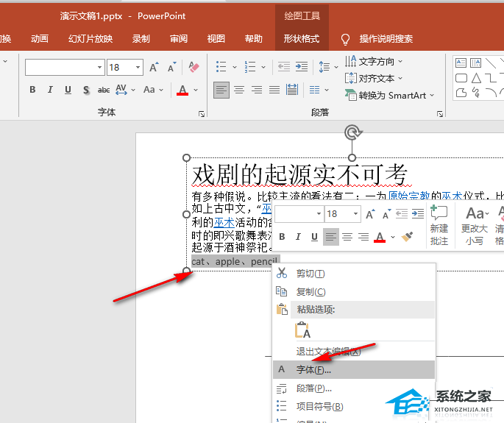Image resolution: width=504 pixels, height=423 pixels.
Task: Open Paragraph dialog launcher in ribbon
Action: tap(440, 114)
